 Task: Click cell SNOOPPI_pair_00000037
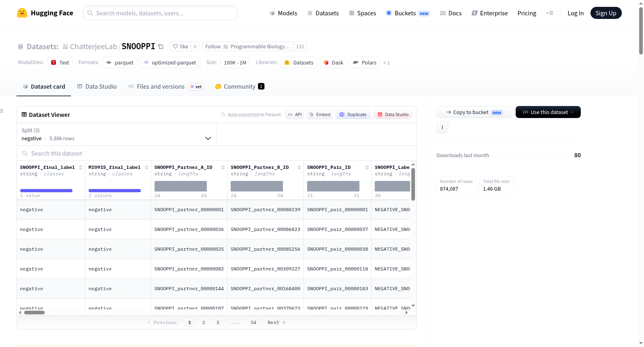click(x=337, y=229)
